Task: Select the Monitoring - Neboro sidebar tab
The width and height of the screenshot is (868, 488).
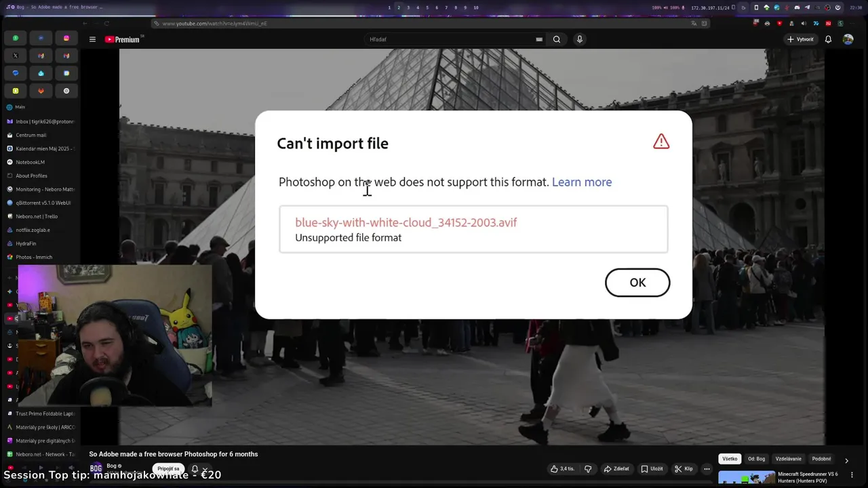Action: [41, 189]
